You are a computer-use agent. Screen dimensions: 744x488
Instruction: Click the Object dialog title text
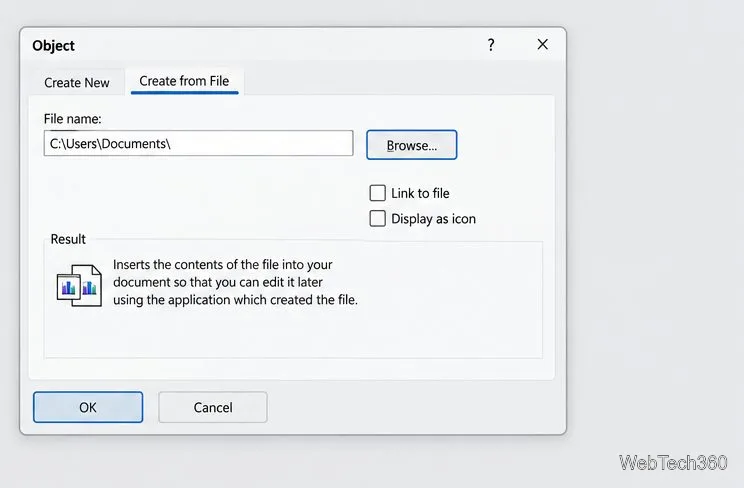tap(53, 46)
